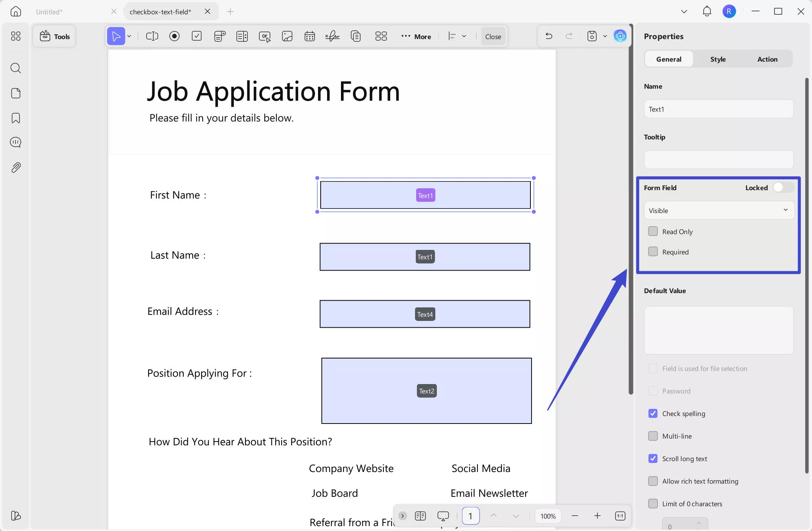The width and height of the screenshot is (812, 531).
Task: Select the radio button form tool
Action: tap(174, 36)
